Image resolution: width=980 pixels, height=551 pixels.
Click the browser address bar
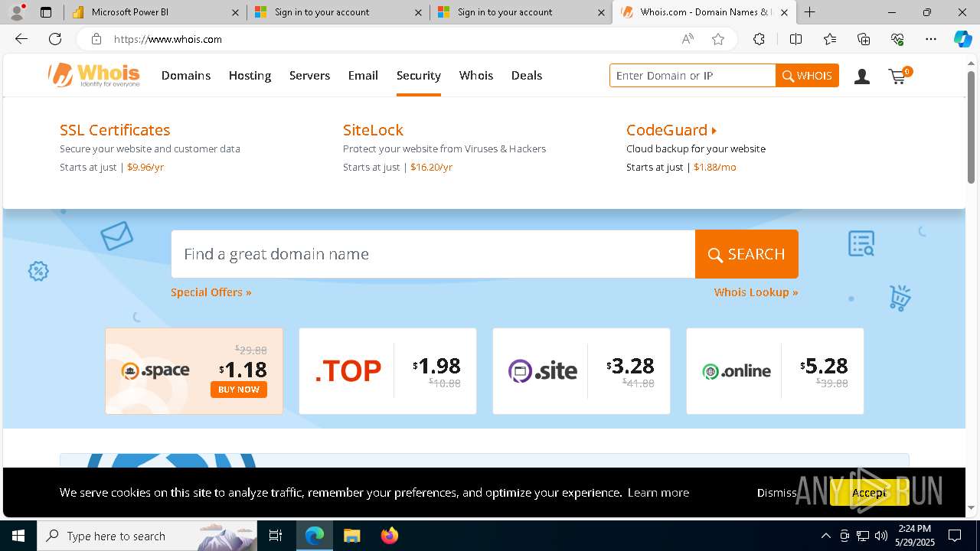point(390,39)
